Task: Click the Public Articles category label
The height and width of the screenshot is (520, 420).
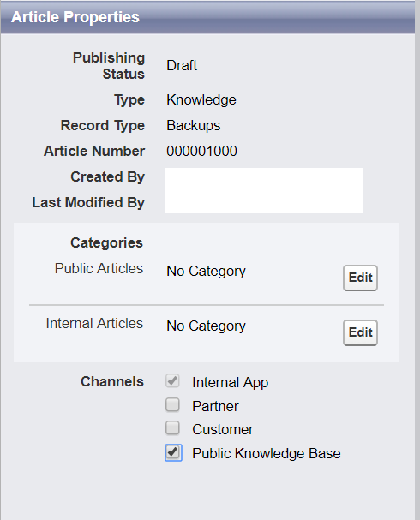Action: pyautogui.click(x=99, y=269)
